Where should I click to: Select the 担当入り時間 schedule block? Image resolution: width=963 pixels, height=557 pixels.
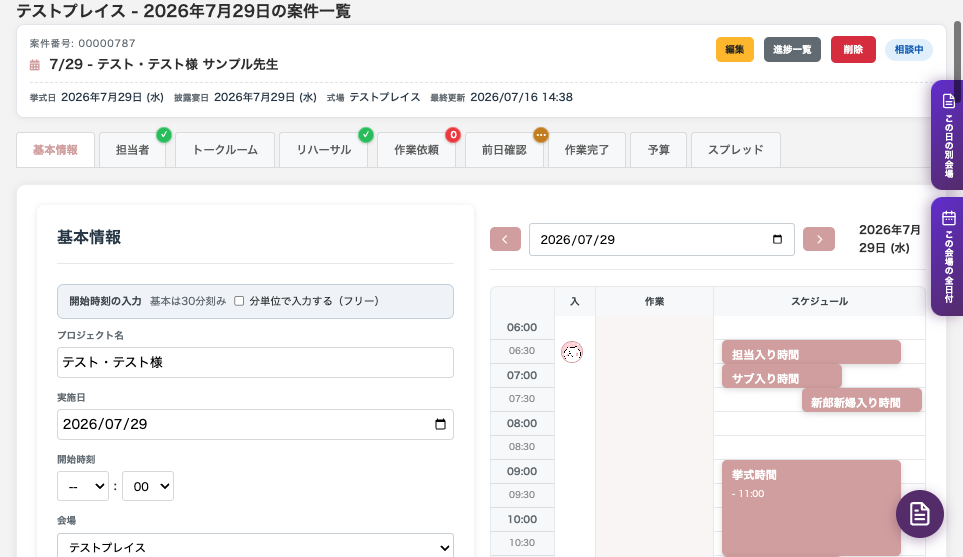[x=811, y=353]
